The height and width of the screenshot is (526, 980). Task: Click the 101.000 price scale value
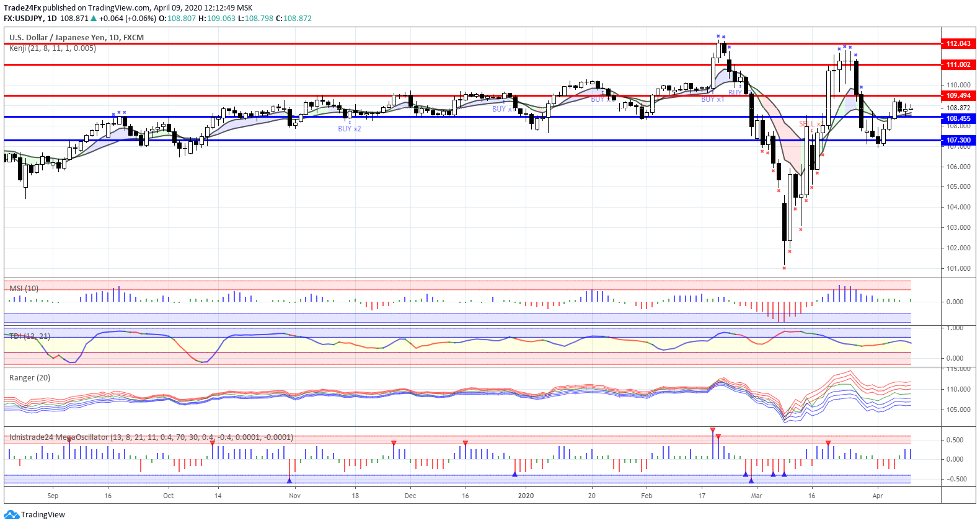[x=958, y=268]
